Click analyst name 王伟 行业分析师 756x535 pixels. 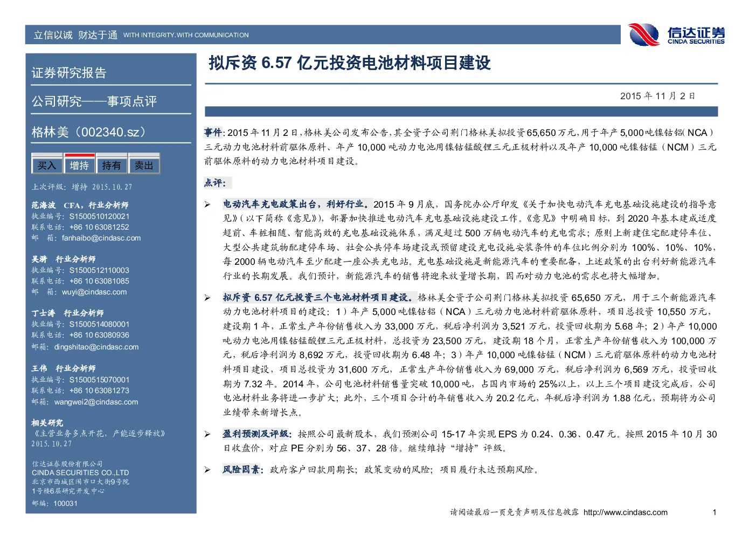click(x=64, y=368)
